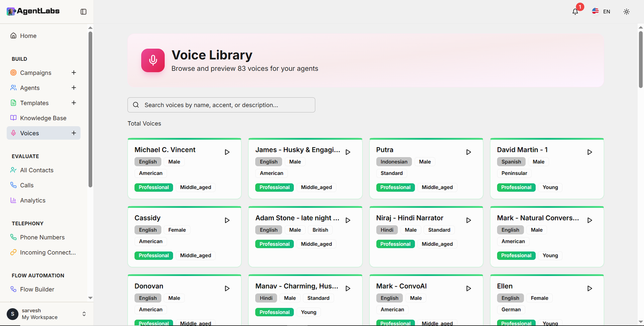Play Manav - Charming voice preview
644x326 pixels.
[348, 289]
